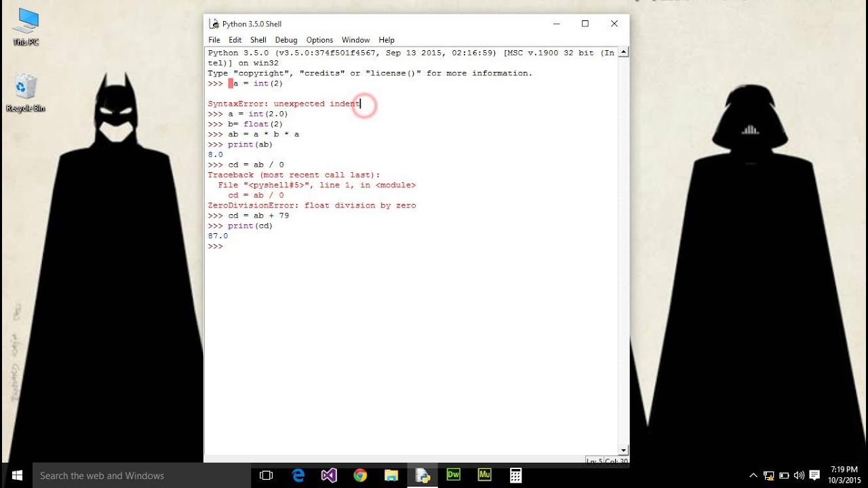The image size is (868, 488).
Task: Click the scrollbar up arrow in the shell
Action: 623,52
